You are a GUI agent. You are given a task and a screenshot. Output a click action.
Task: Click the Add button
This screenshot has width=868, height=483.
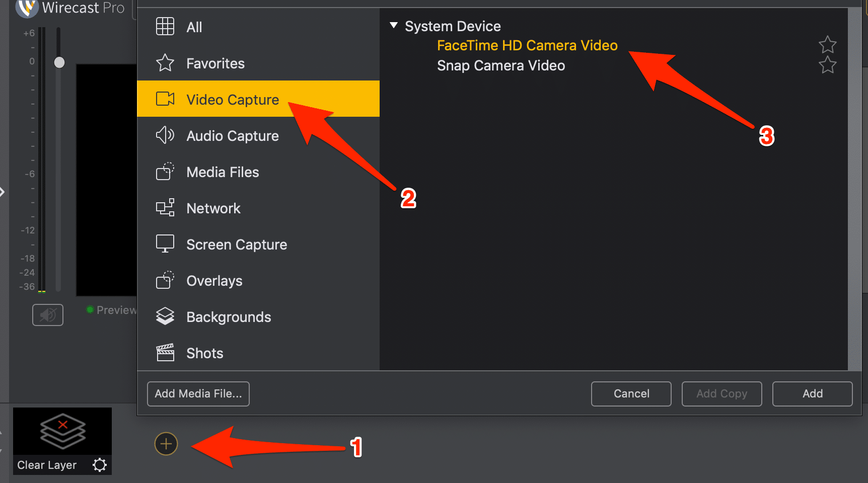point(813,393)
